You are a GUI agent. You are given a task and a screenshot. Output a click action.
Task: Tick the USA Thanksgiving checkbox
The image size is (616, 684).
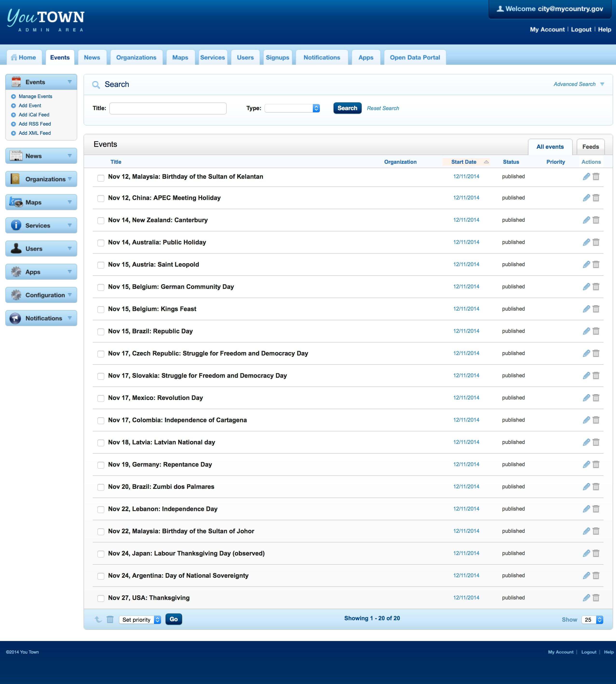101,598
